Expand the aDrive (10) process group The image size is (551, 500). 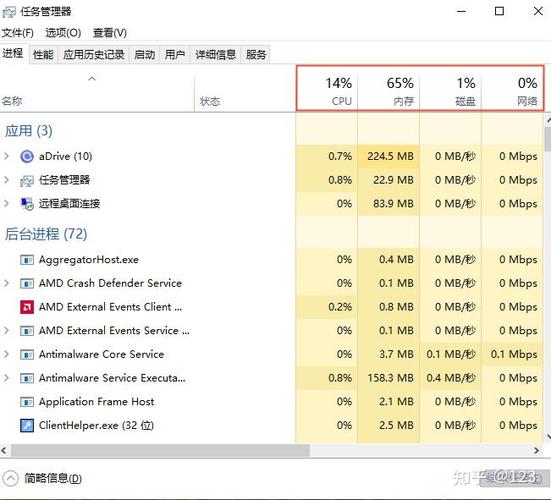click(x=6, y=156)
